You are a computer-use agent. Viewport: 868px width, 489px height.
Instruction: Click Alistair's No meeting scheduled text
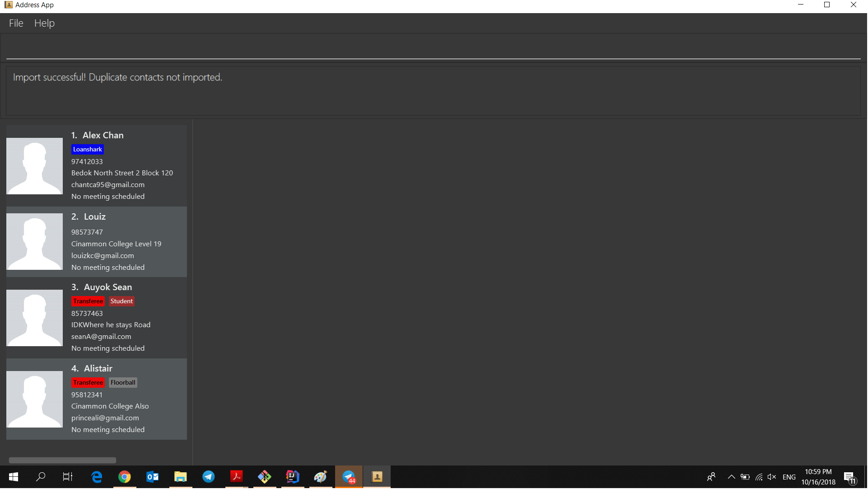(108, 430)
